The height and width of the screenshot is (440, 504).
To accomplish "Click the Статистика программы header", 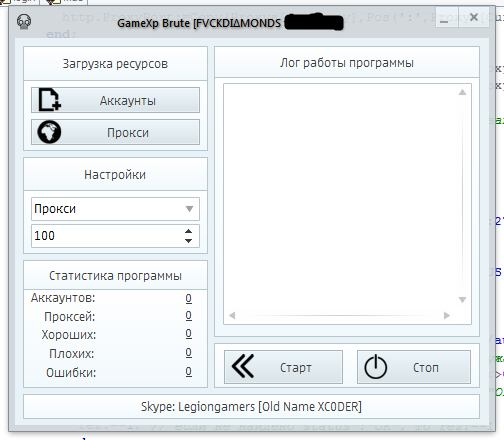I will 115,275.
